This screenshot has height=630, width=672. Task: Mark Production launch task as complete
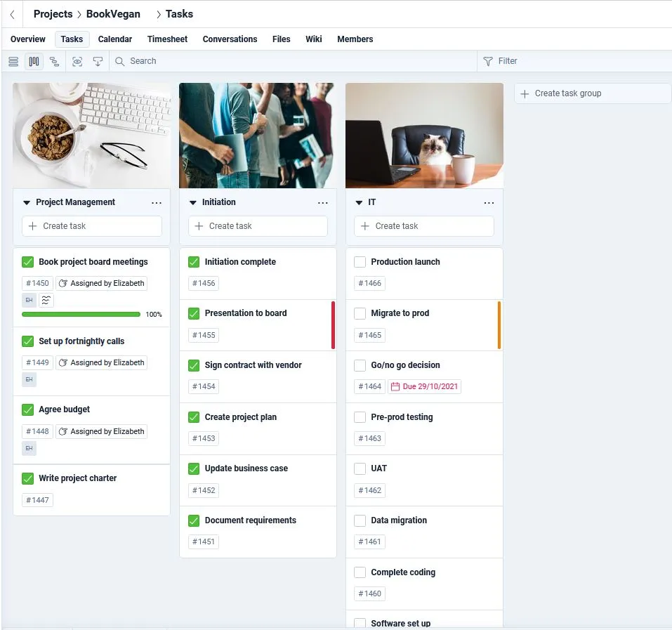tap(360, 262)
